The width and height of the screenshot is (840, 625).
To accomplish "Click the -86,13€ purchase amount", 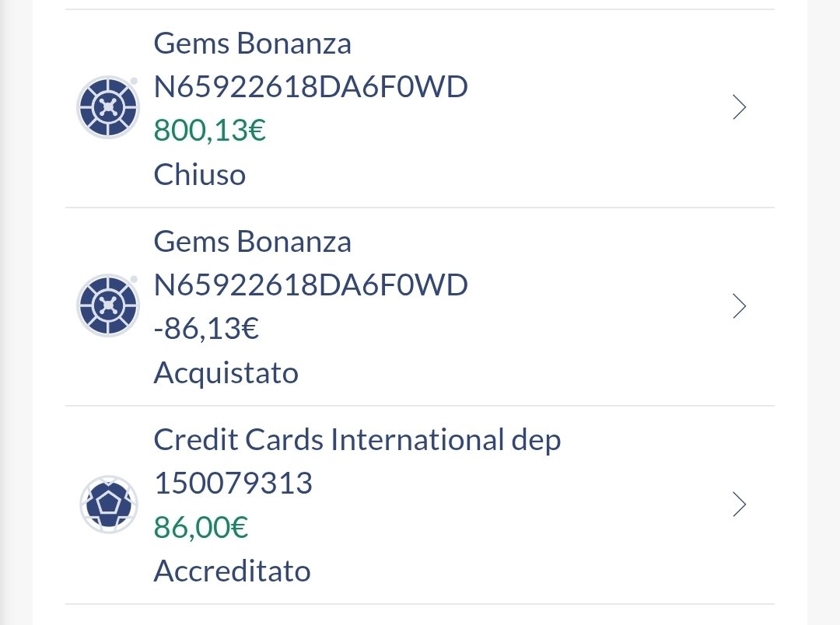I will click(207, 329).
